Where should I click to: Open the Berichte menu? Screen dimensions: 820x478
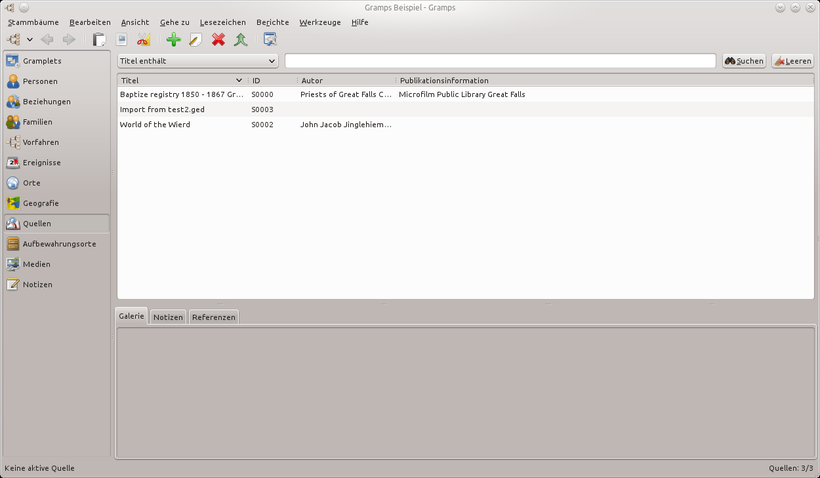click(x=272, y=22)
